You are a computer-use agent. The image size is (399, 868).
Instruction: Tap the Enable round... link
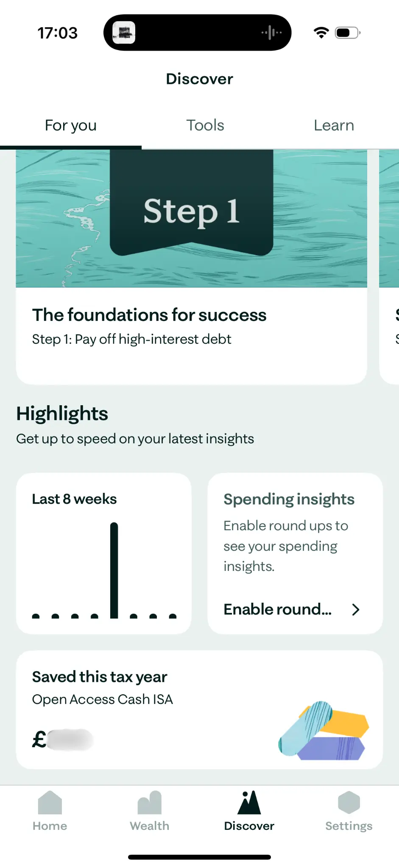click(278, 609)
